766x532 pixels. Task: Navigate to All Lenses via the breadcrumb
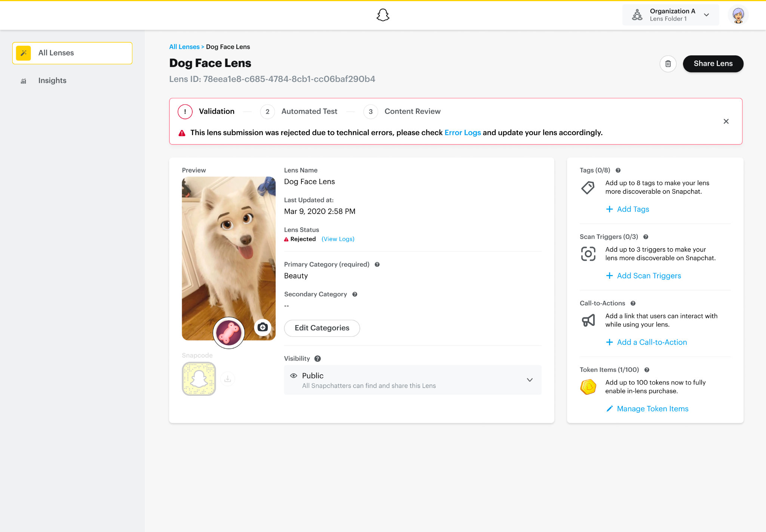184,46
